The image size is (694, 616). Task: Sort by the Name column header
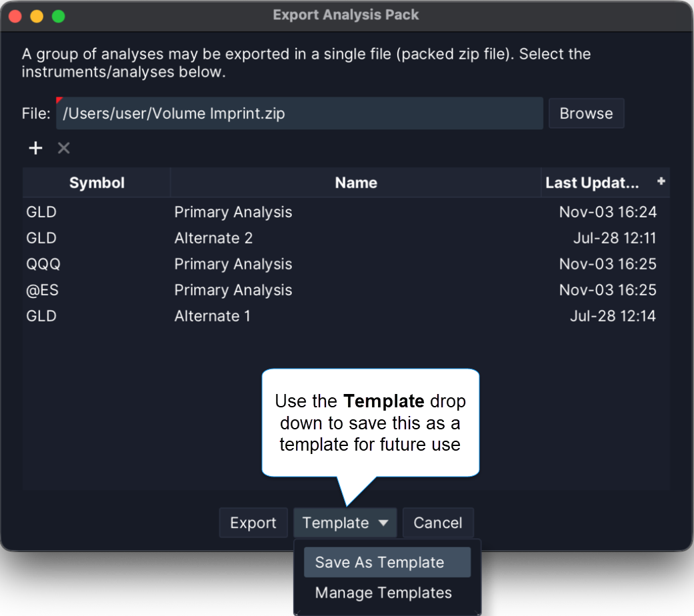(355, 183)
